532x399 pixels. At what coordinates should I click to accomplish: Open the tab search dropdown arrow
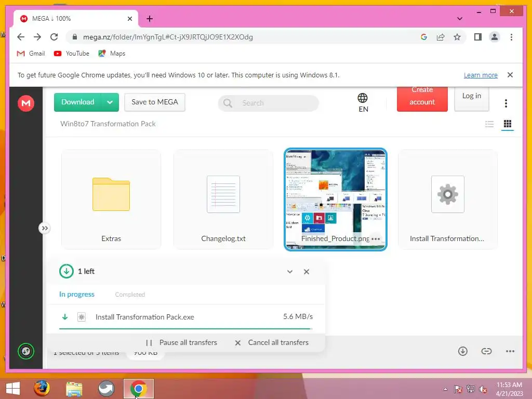coord(460,19)
